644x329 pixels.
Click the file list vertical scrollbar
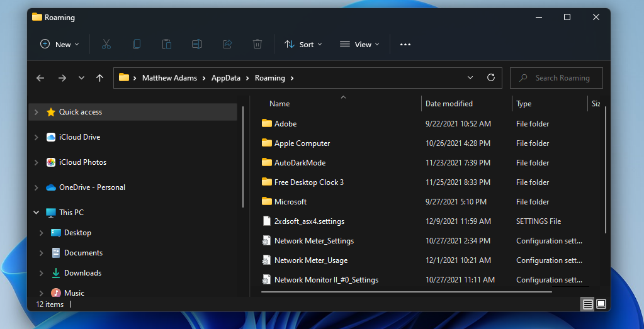tap(606, 170)
